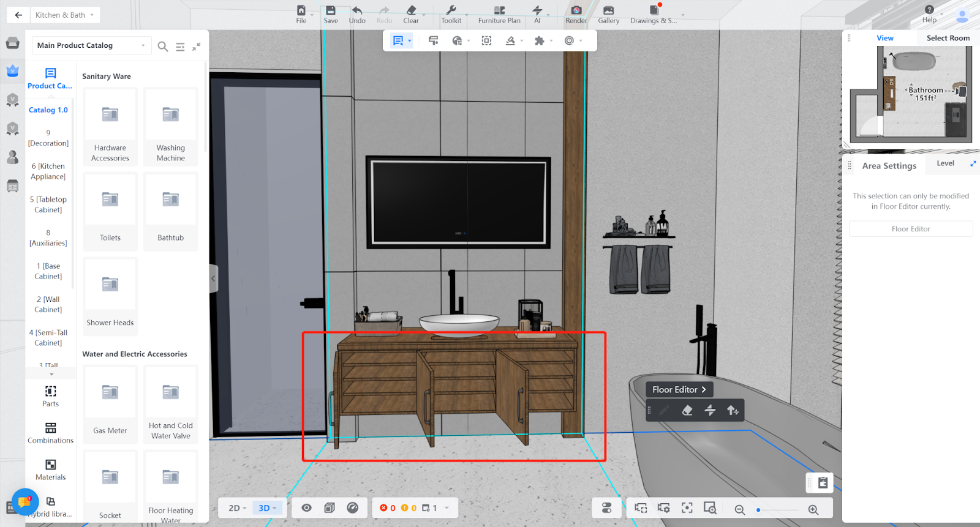Open the Gallery icon in top toolbar
This screenshot has width=980, height=527.
[608, 11]
